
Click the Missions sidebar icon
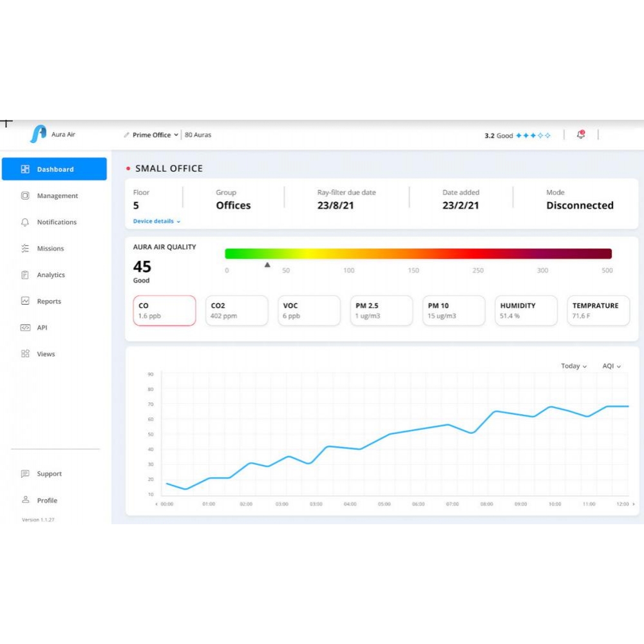[x=24, y=248]
